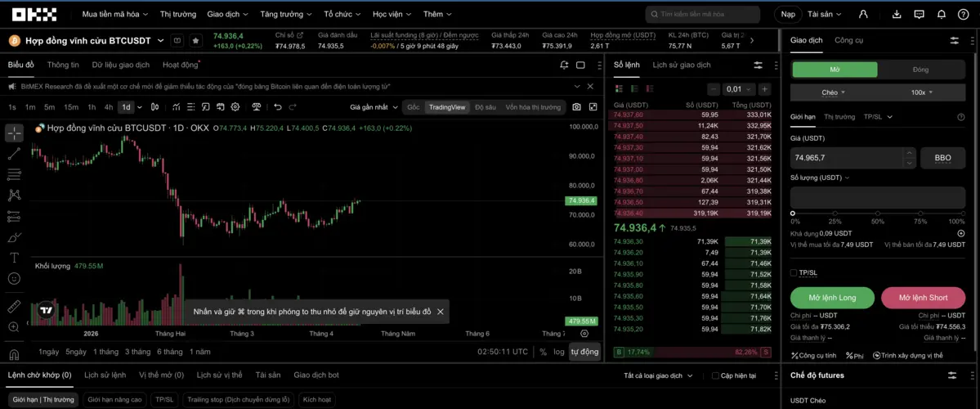Take a chart screenshot with camera icon
The width and height of the screenshot is (980, 409).
point(576,107)
